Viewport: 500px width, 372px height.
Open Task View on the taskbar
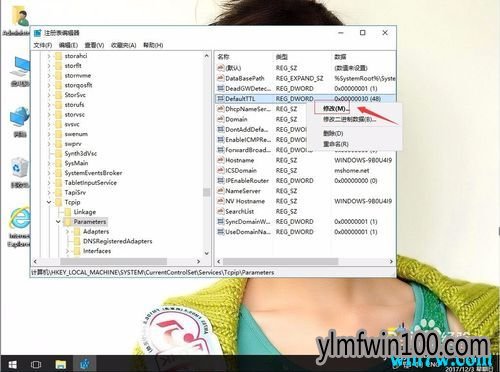(36, 364)
